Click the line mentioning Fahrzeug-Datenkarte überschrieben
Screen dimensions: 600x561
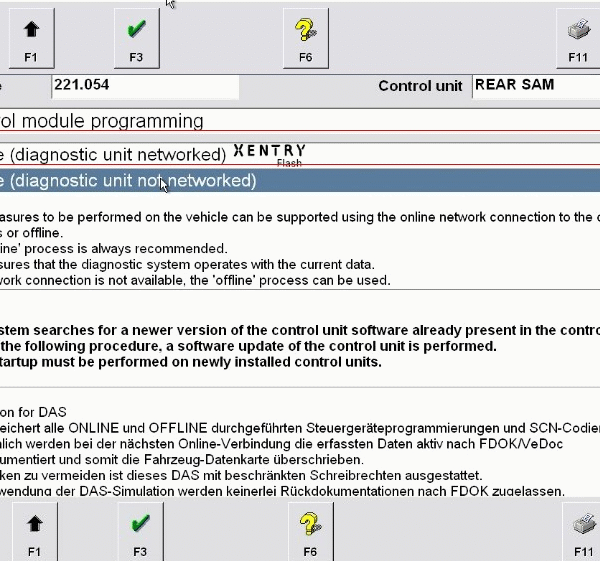point(182,460)
